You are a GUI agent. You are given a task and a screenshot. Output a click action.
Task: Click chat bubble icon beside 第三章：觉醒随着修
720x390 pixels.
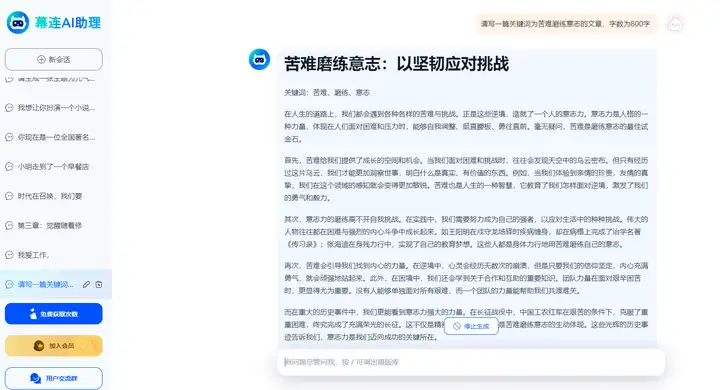coord(9,226)
